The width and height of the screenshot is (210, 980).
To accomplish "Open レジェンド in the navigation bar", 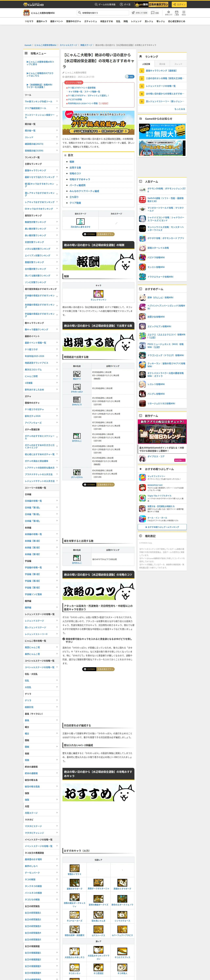I will pos(136,21).
